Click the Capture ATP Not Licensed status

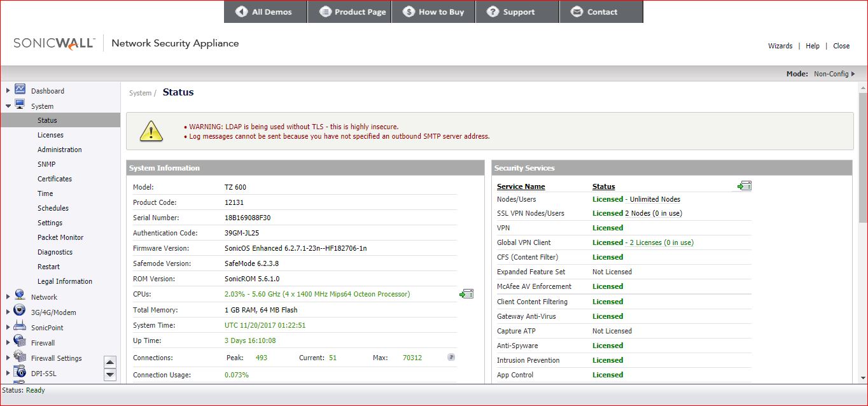click(612, 331)
